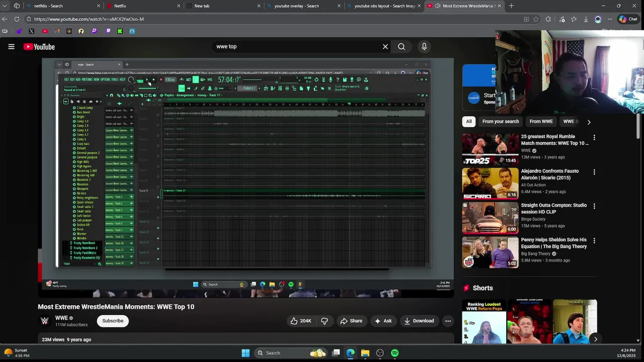The height and width of the screenshot is (362, 644).
Task: Switch to the 'New tab' tab
Action: pyautogui.click(x=224, y=6)
